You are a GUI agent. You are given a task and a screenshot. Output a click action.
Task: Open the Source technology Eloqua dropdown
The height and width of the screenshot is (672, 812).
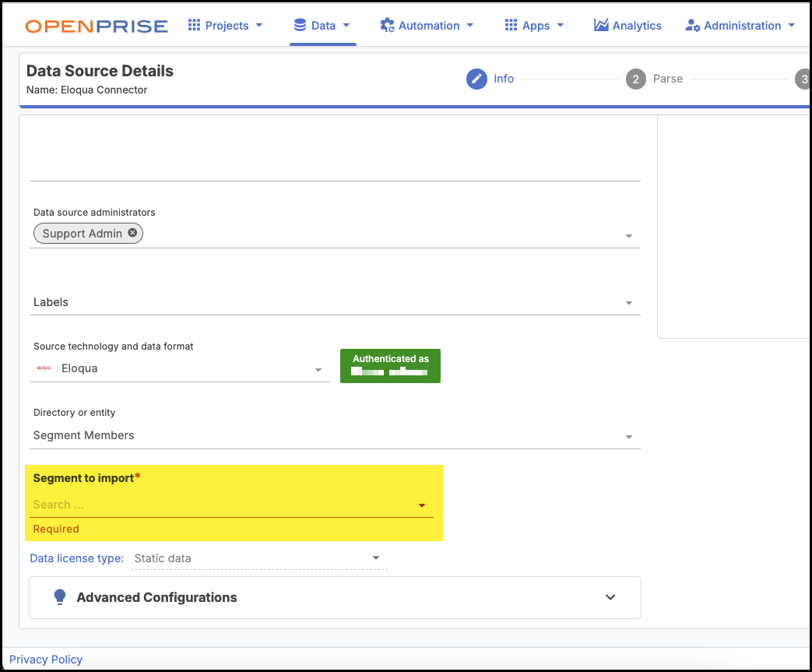pos(180,369)
